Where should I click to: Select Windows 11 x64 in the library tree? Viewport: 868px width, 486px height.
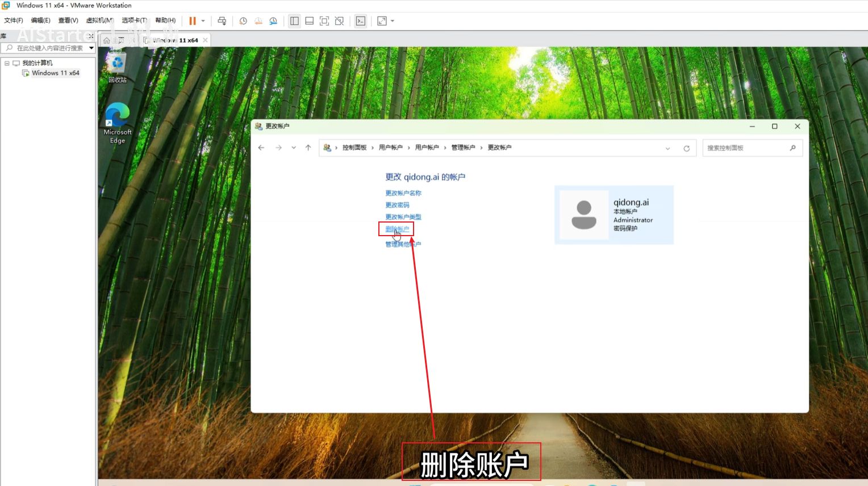56,73
